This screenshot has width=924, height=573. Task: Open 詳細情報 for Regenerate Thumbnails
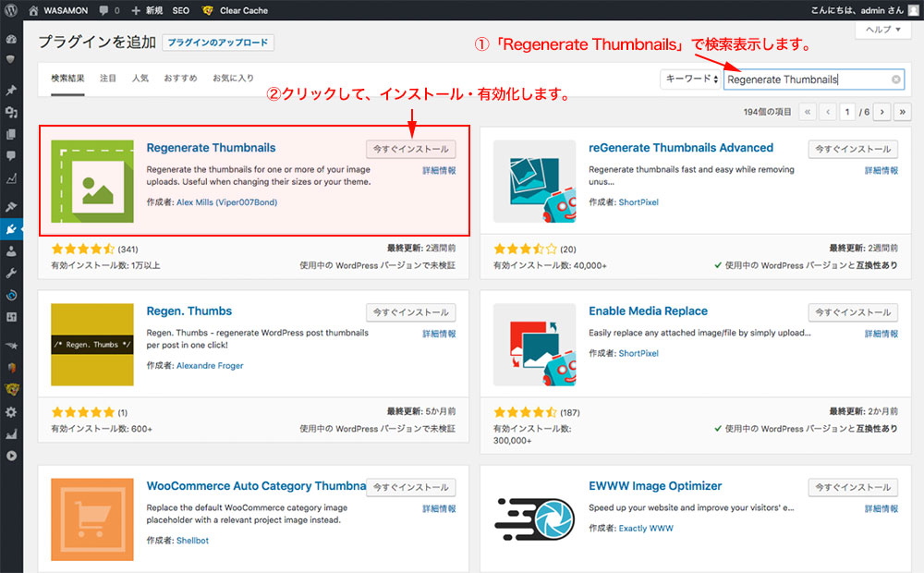[x=439, y=170]
